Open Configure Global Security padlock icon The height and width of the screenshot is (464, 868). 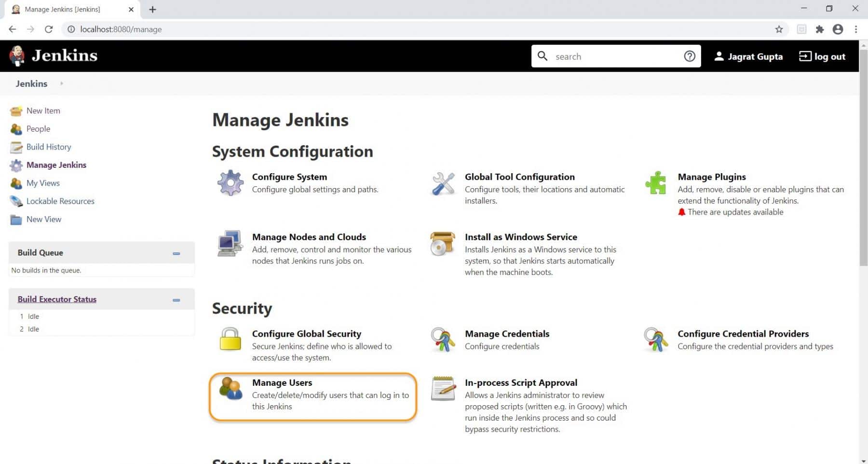230,341
